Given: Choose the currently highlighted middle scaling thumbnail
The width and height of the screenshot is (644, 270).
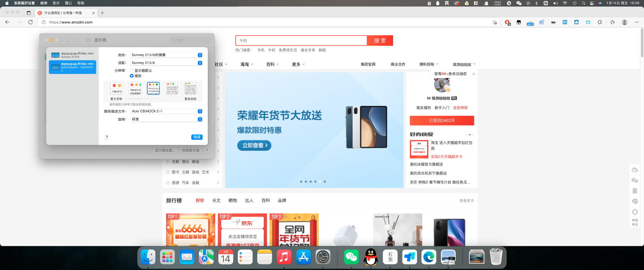Looking at the screenshot, I should click(x=154, y=88).
